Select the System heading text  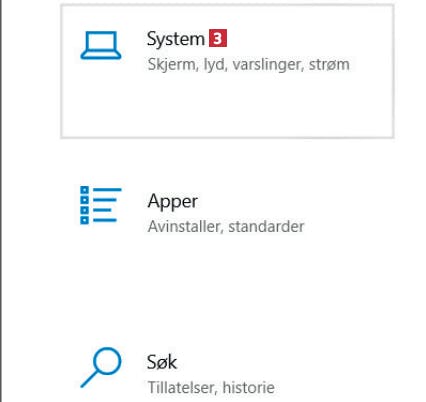click(176, 39)
